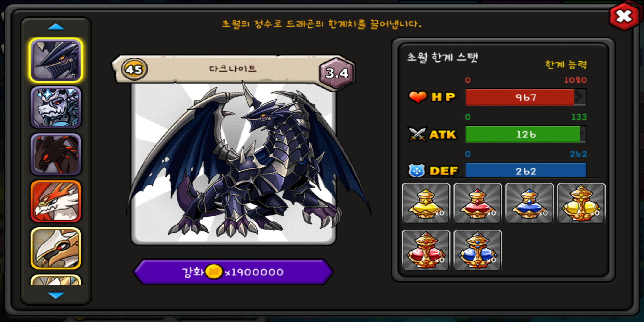Image resolution: width=644 pixels, height=322 pixels.
Task: Select the small blue essence potion
Action: click(x=530, y=203)
